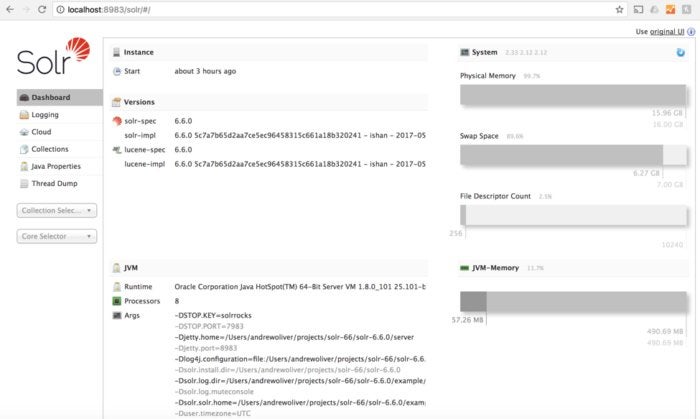Click the Logging folder icon
Image resolution: width=700 pixels, height=419 pixels.
24,115
